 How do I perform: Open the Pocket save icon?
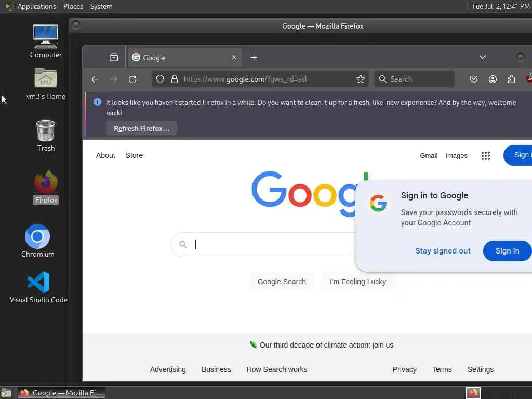[x=474, y=79]
